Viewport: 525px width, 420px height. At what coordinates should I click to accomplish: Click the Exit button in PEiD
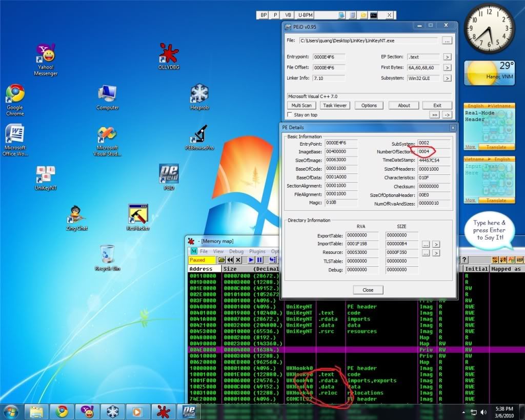click(x=437, y=106)
